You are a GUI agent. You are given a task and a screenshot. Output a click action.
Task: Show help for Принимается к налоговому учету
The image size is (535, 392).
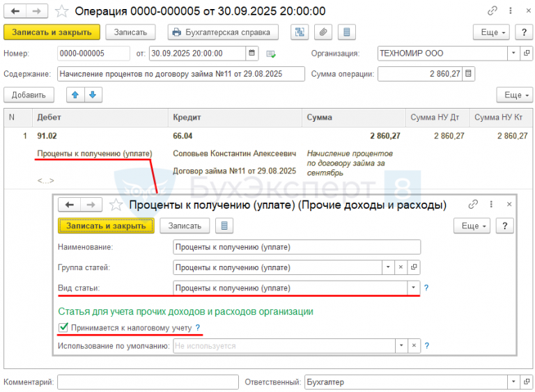tap(198, 328)
